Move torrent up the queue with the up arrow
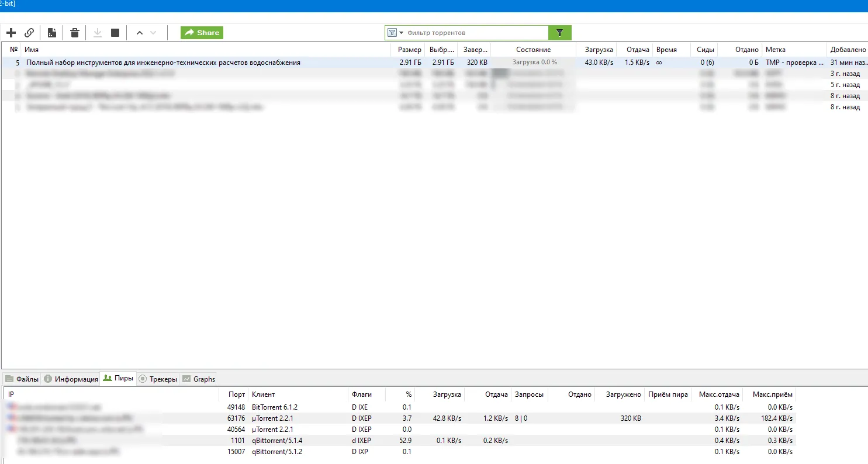The height and width of the screenshot is (464, 868). pos(139,33)
